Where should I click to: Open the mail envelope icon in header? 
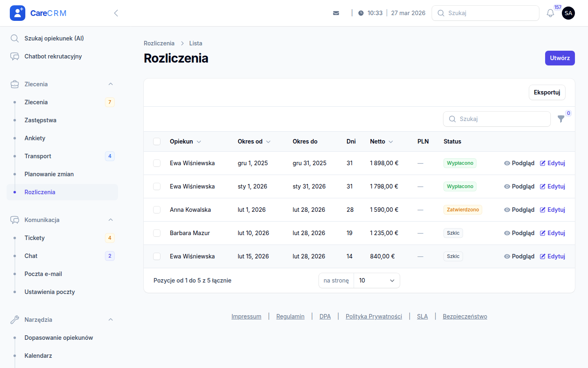coord(336,13)
